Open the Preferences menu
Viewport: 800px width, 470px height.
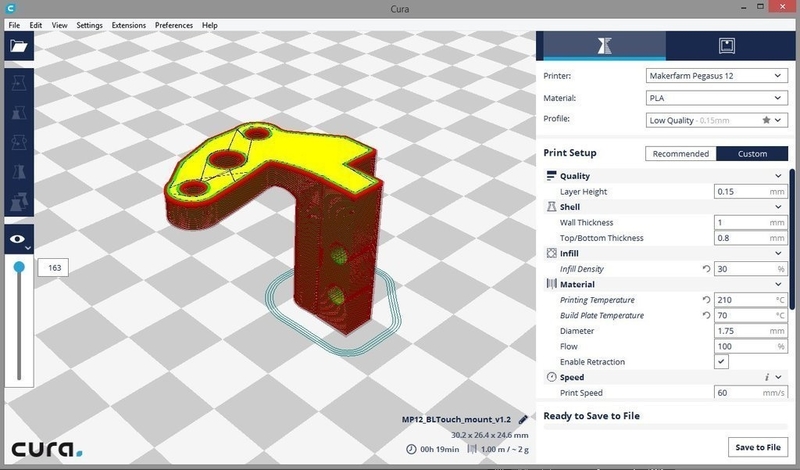[x=174, y=25]
